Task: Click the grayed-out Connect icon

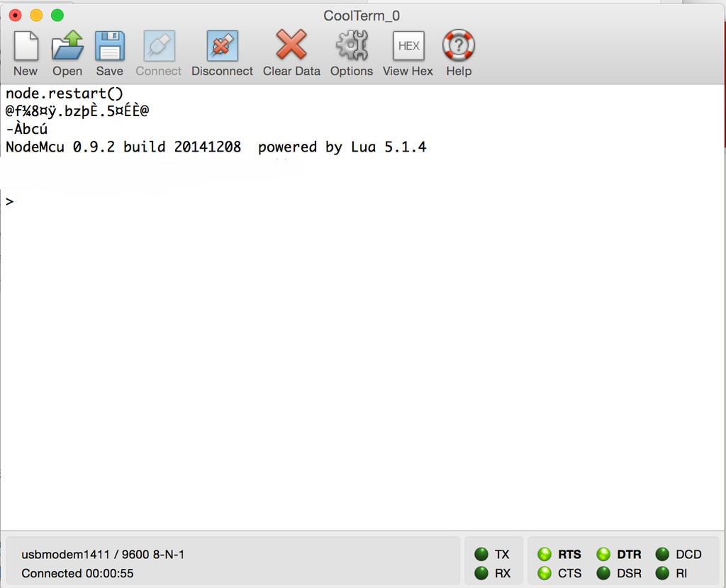Action: tap(160, 46)
